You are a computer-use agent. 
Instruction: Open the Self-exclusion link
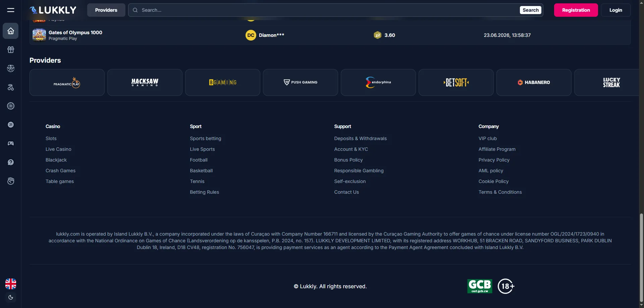click(x=350, y=181)
